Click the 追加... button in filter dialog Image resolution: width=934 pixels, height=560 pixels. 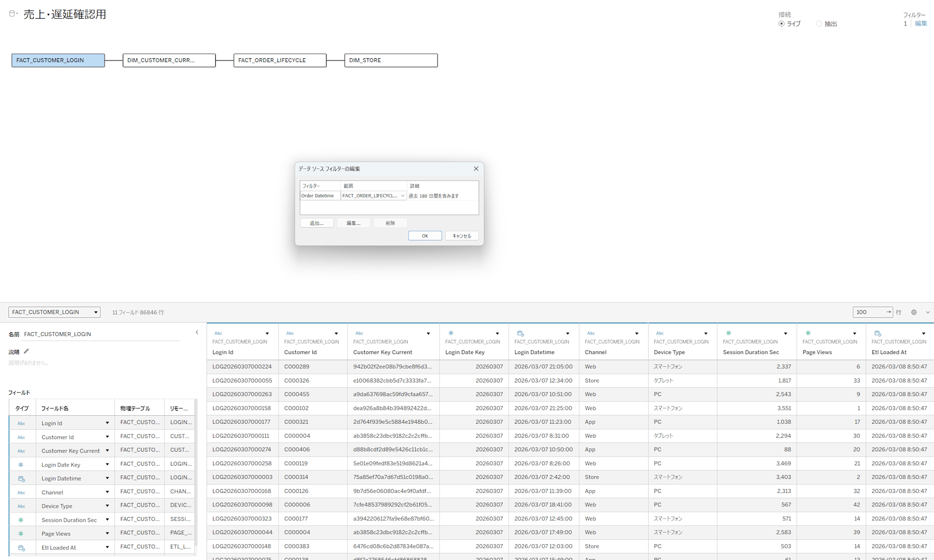coord(317,223)
